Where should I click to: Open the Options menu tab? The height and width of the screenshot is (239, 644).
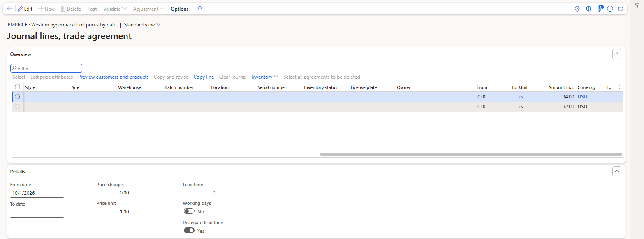click(180, 9)
